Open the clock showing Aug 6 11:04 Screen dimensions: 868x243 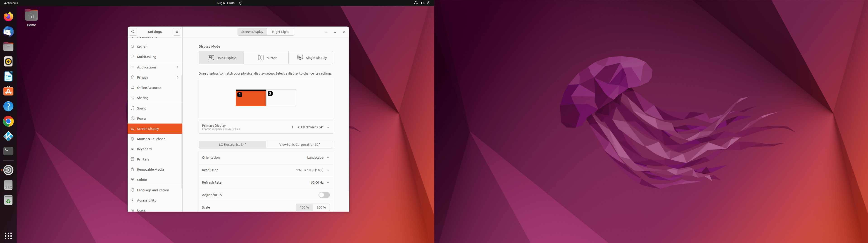[225, 3]
